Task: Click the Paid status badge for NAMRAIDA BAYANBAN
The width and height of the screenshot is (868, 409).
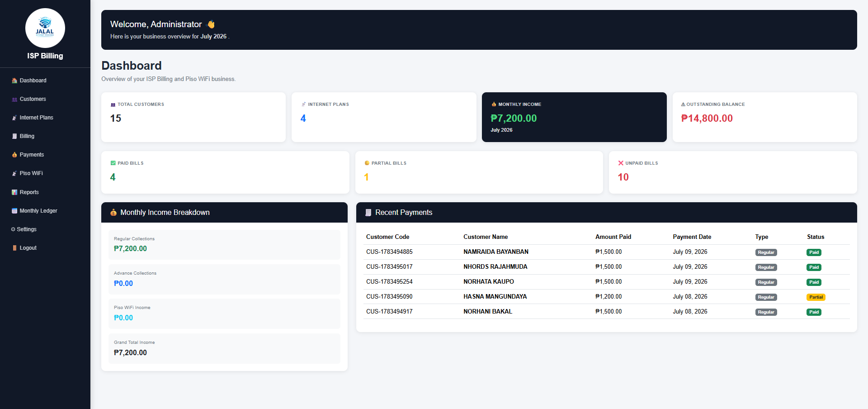Action: (x=814, y=252)
